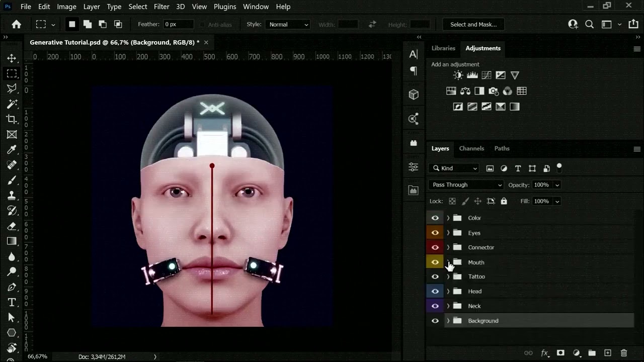Open the Filter menu
Image resolution: width=644 pixels, height=362 pixels.
click(x=162, y=7)
